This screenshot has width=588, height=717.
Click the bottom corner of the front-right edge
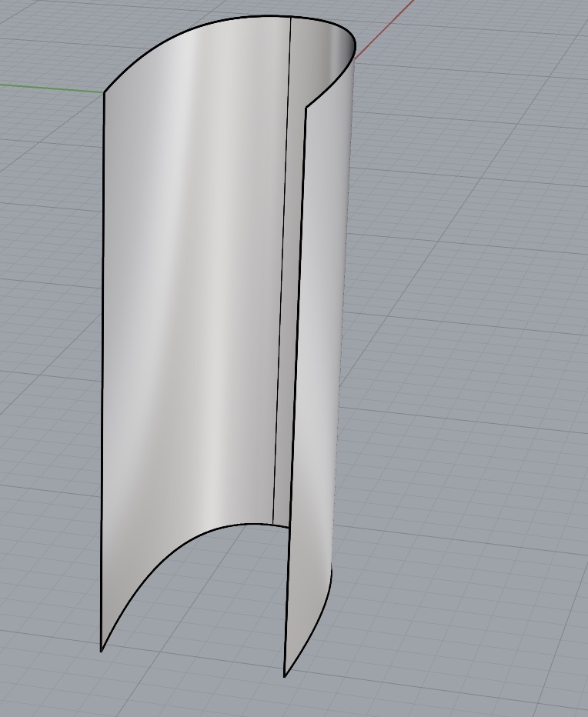[285, 676]
